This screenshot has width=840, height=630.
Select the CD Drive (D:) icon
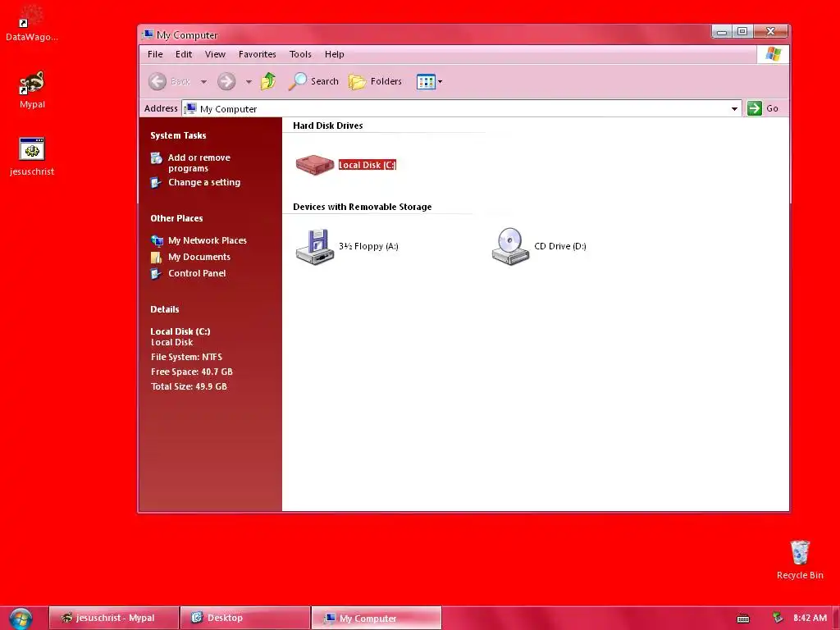click(x=510, y=247)
